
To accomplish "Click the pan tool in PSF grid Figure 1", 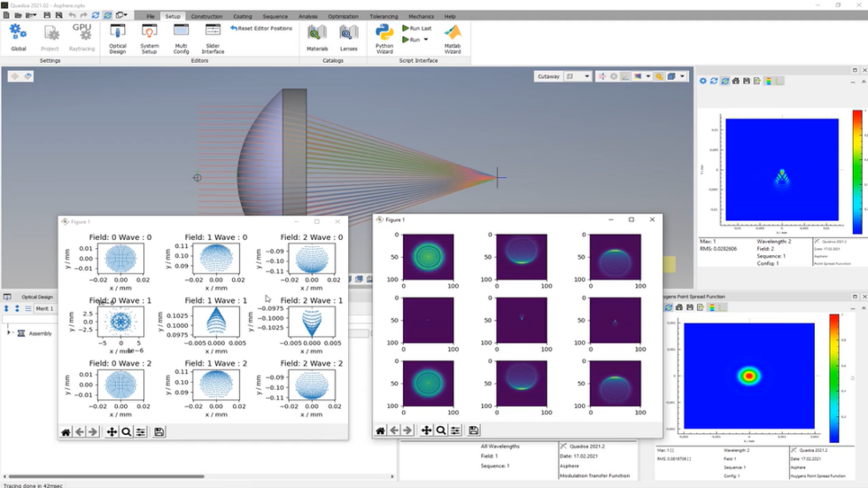I will pos(426,430).
